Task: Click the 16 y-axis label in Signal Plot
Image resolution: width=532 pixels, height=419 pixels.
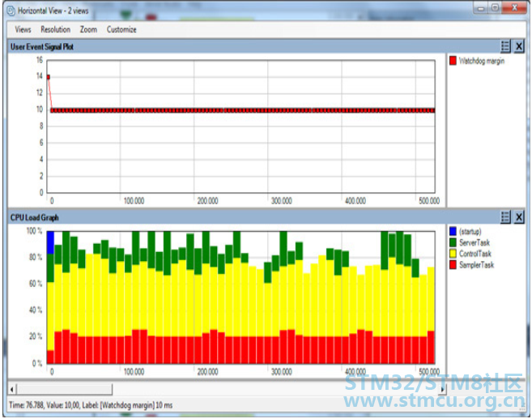Action: 40,60
